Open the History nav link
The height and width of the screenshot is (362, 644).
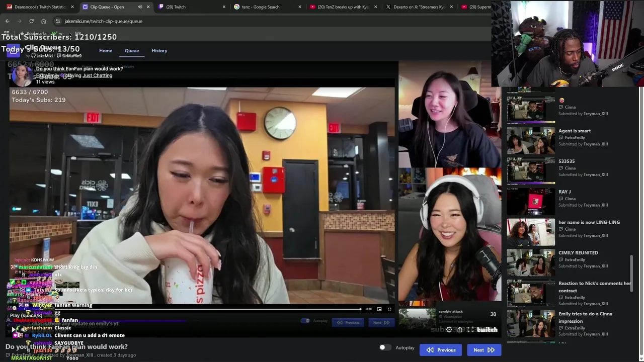[159, 51]
